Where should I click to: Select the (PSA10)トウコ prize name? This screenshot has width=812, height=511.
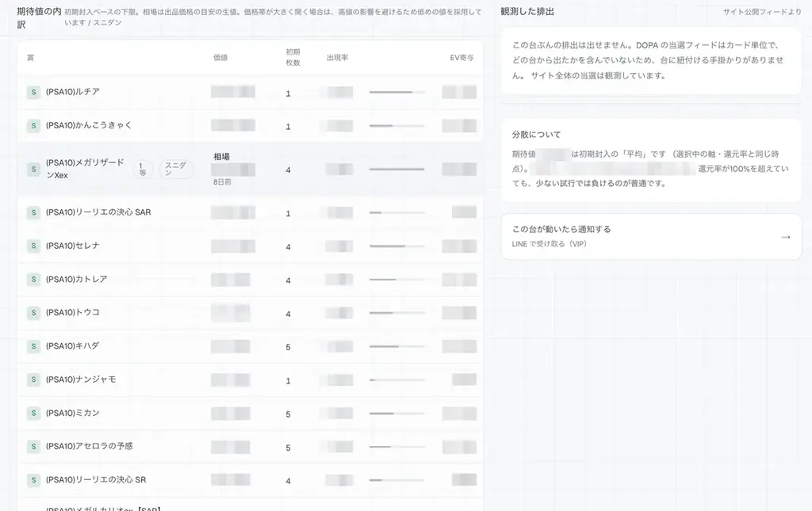coord(72,312)
